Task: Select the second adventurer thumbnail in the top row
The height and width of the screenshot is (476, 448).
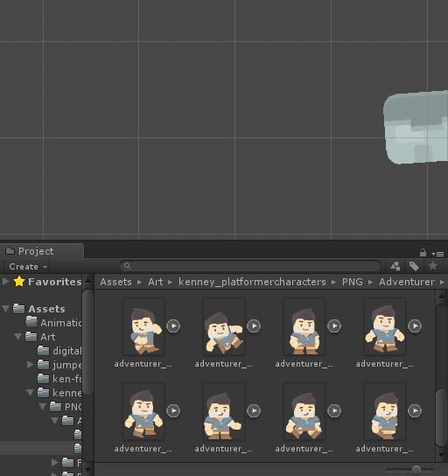Action: pos(224,326)
